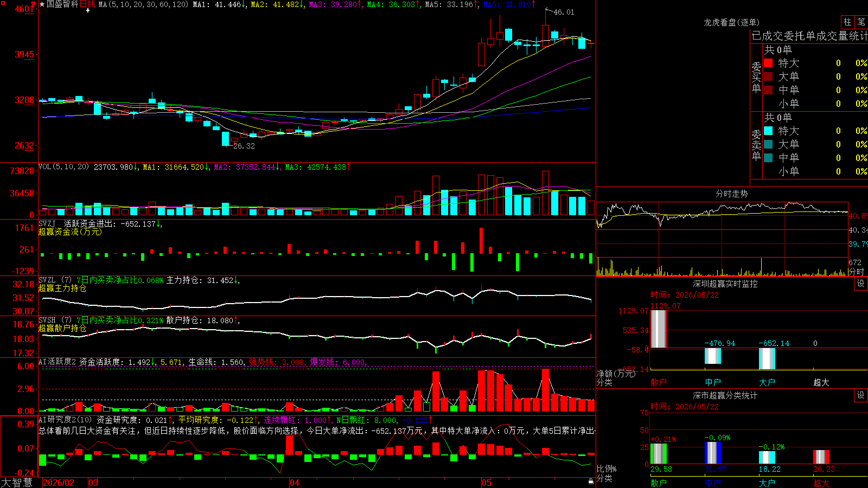Click the 已成交委托单成交量统计 header

(809, 36)
